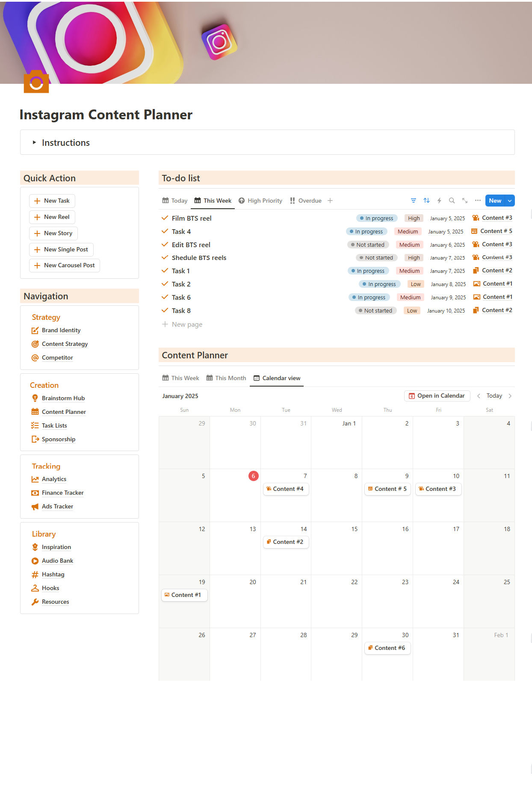Check off Task 2
The image size is (532, 809).
click(x=165, y=284)
